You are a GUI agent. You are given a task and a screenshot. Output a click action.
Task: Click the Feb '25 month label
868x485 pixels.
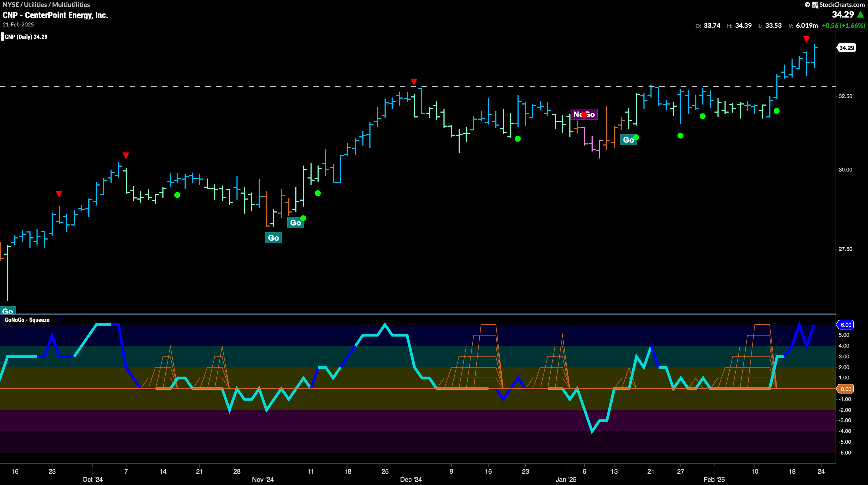(714, 480)
